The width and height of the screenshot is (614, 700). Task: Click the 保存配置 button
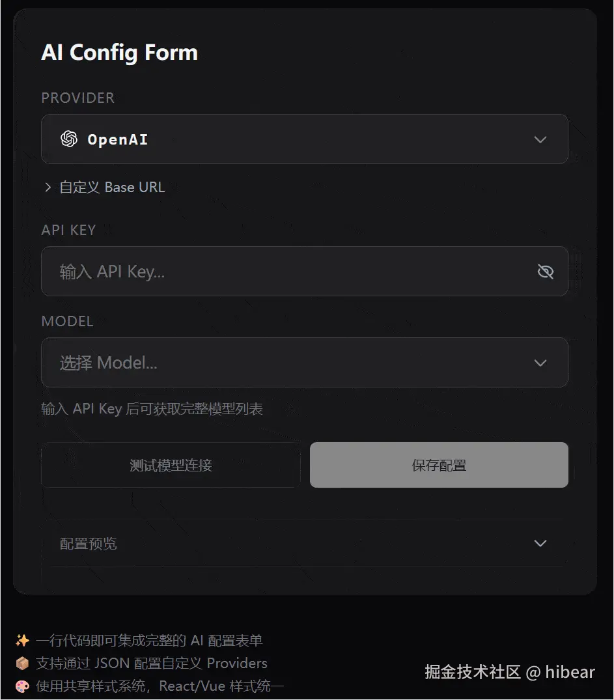[x=439, y=464]
